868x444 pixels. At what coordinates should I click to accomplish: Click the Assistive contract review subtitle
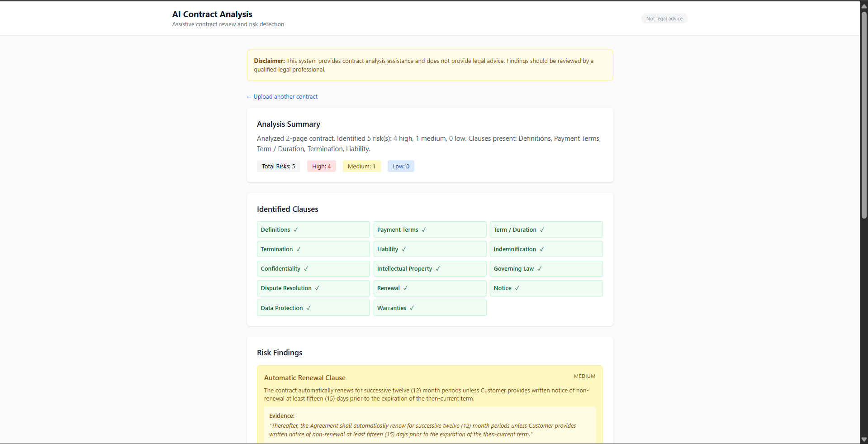[x=228, y=24]
